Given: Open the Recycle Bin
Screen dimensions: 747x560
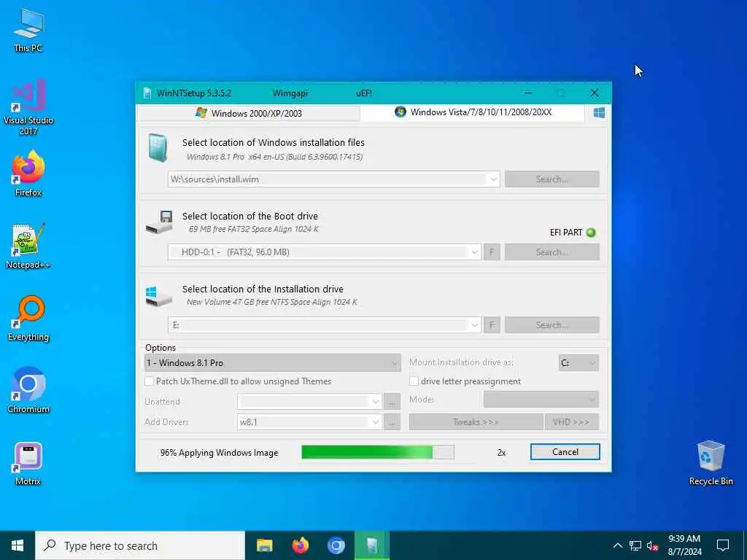Looking at the screenshot, I should point(711,463).
